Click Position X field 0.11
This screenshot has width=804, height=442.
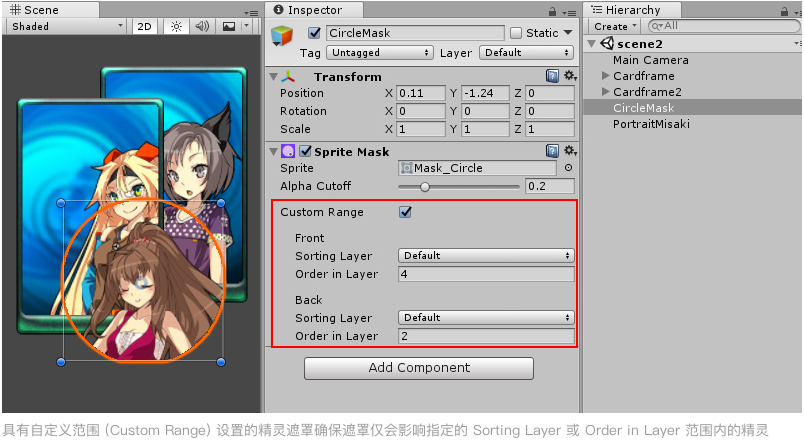[x=421, y=93]
